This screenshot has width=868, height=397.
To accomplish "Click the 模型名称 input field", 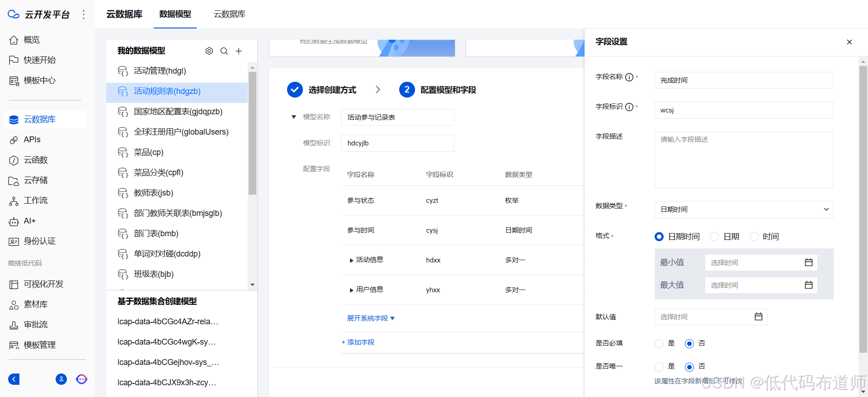I will coord(397,117).
